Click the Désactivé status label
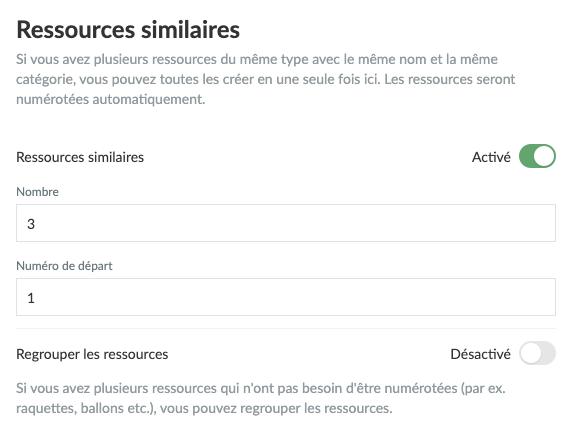This screenshot has width=572, height=434. pyautogui.click(x=480, y=354)
